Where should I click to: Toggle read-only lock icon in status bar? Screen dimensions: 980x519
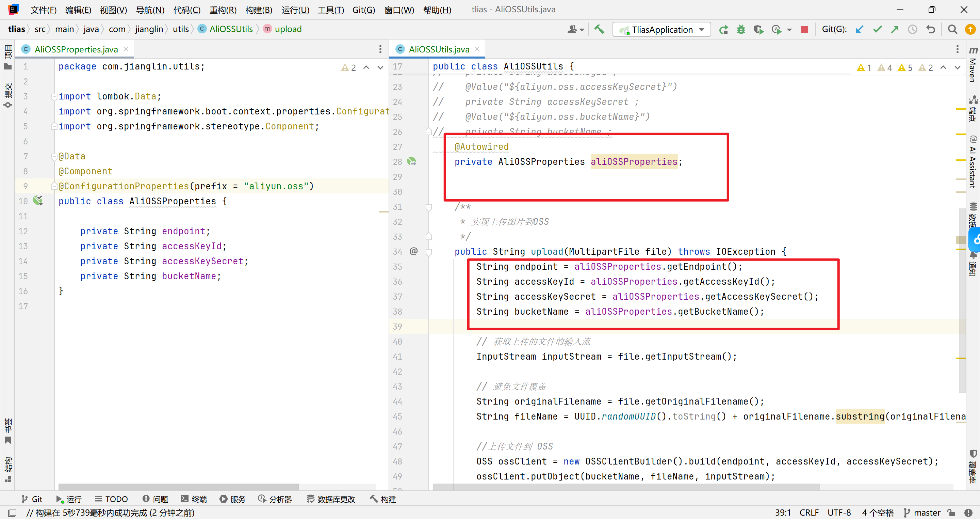tap(951, 513)
